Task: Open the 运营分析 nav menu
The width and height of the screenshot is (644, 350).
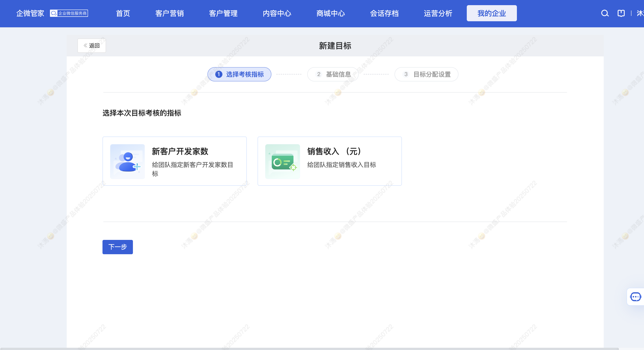Action: pyautogui.click(x=438, y=13)
